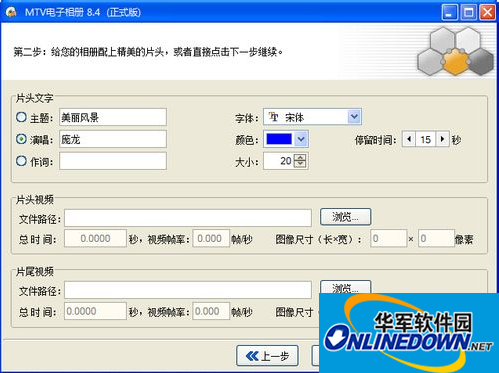This screenshot has width=499, height=373.
Task: Select the 演唱 radio button
Action: coord(21,139)
